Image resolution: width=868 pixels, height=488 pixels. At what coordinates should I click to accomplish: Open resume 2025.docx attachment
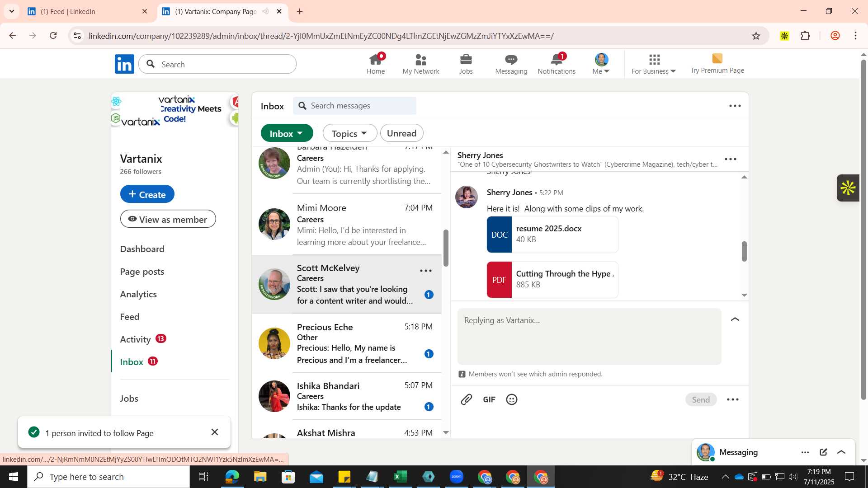pyautogui.click(x=552, y=235)
